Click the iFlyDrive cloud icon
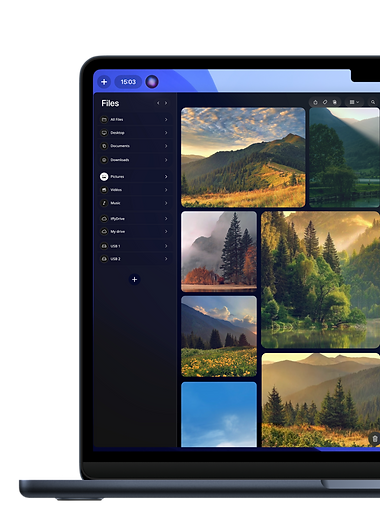This screenshot has height=532, width=380. 104,219
